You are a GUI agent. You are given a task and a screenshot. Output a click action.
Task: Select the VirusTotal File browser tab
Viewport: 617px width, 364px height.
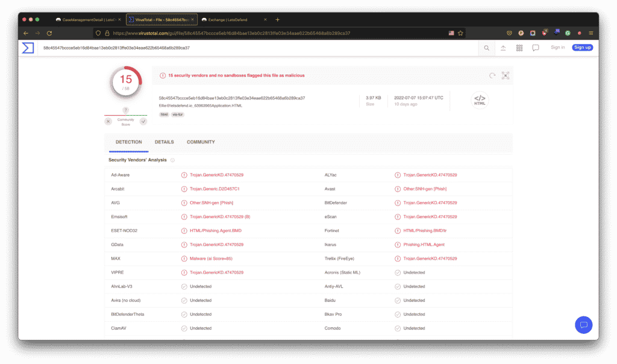click(x=161, y=20)
